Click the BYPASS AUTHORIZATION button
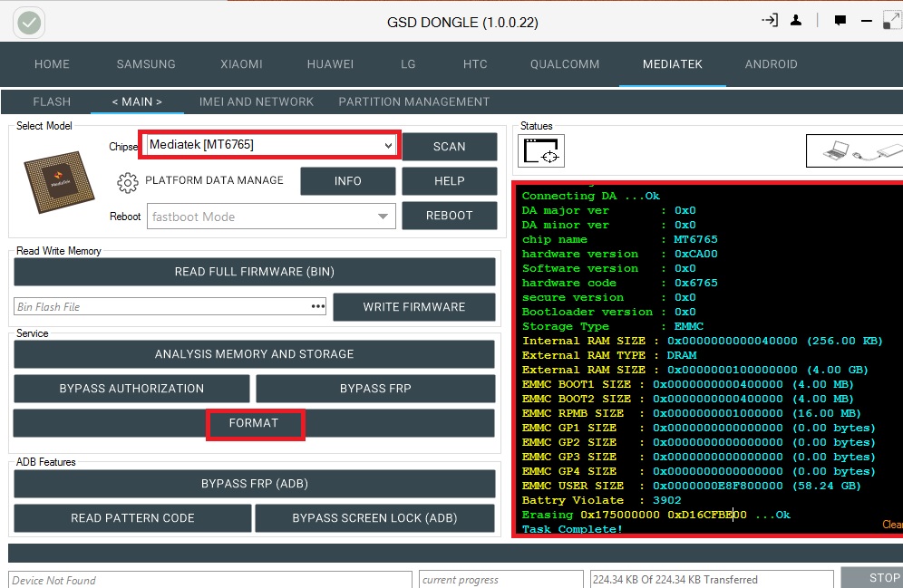This screenshot has width=903, height=588. click(131, 389)
